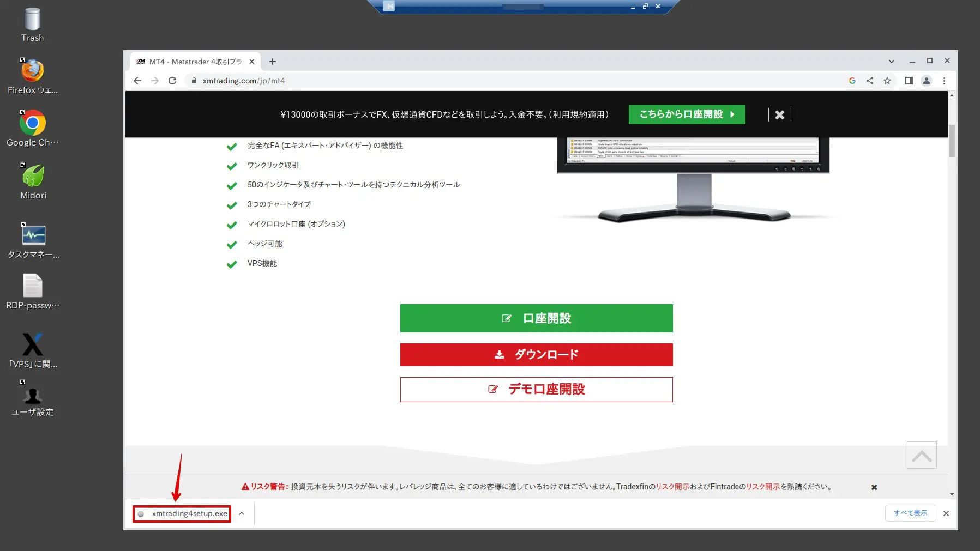The height and width of the screenshot is (551, 980).
Task: Open a new browser tab
Action: tap(273, 62)
